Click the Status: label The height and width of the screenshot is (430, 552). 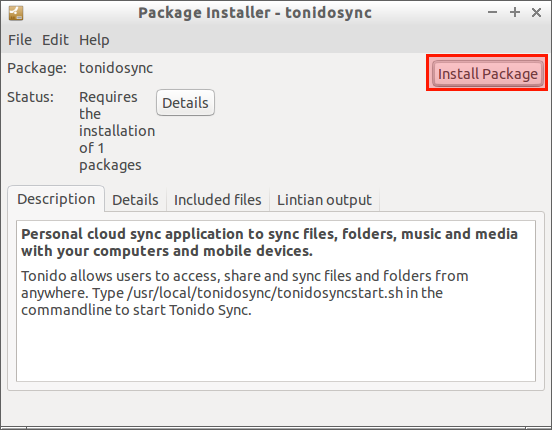click(31, 97)
